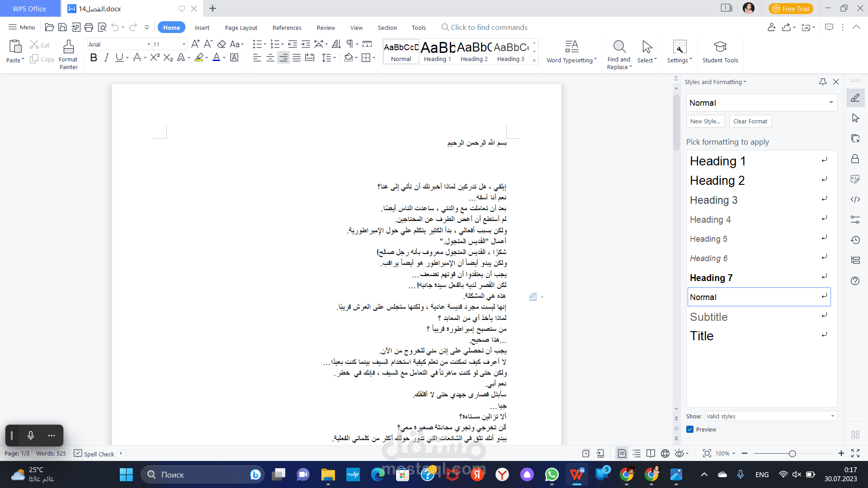Image resolution: width=868 pixels, height=488 pixels.
Task: Toggle bold formatting
Action: point(94,57)
